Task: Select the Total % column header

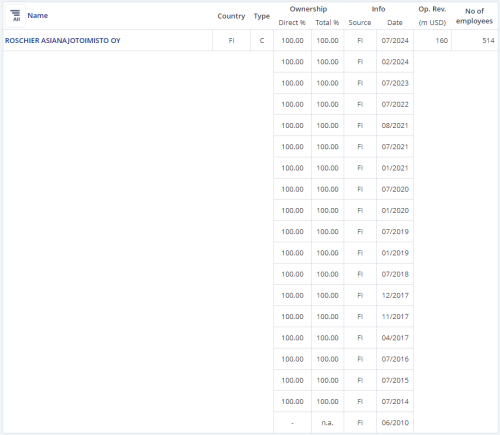Action: pos(327,23)
